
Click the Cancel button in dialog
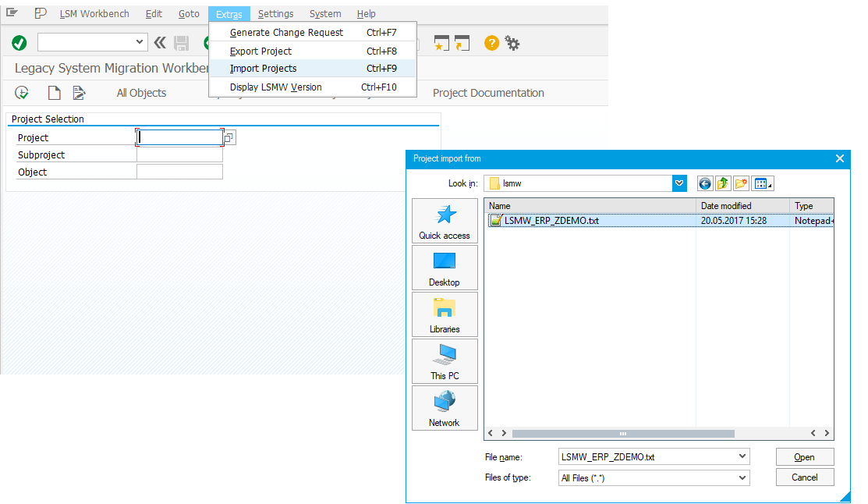(x=804, y=477)
